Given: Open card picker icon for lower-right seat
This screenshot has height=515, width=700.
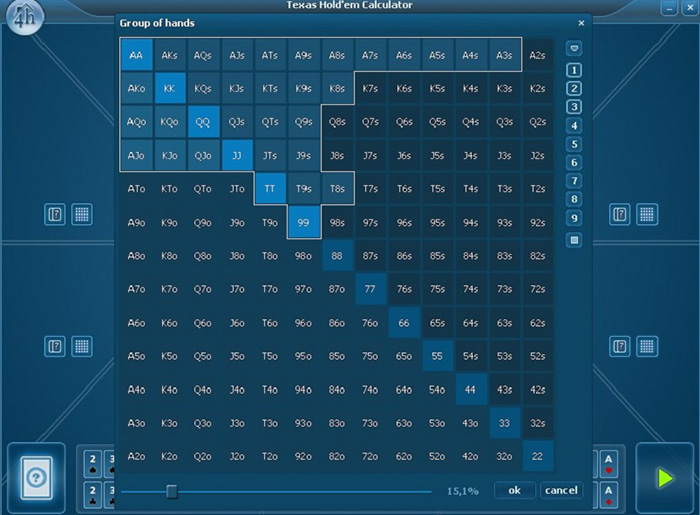Looking at the screenshot, I should pos(620,346).
